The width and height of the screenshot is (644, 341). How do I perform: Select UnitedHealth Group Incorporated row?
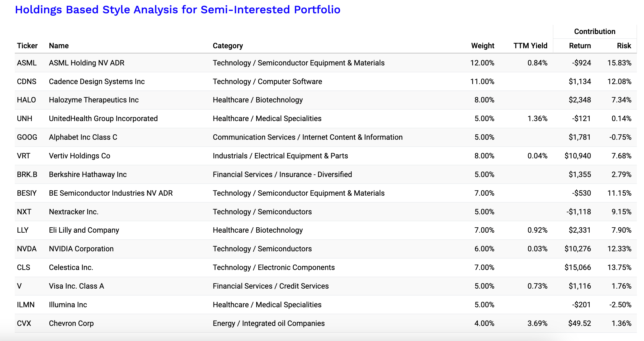[x=103, y=119]
